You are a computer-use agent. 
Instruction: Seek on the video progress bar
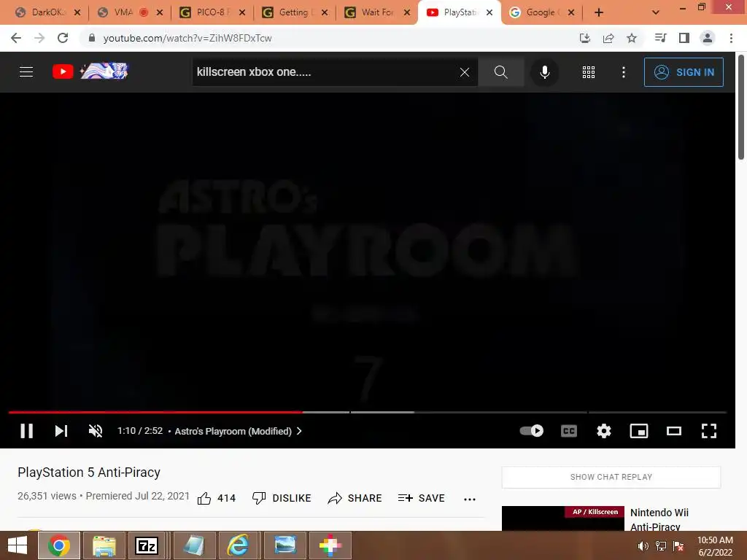(x=368, y=412)
